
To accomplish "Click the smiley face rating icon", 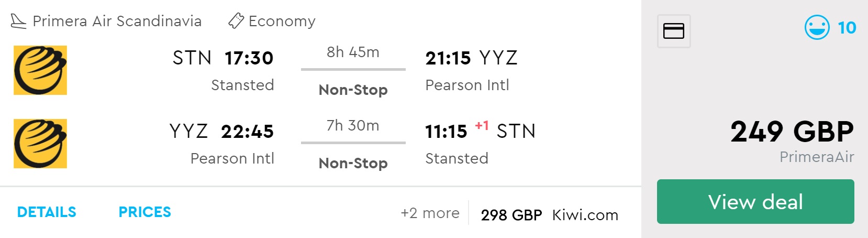I will (x=817, y=27).
